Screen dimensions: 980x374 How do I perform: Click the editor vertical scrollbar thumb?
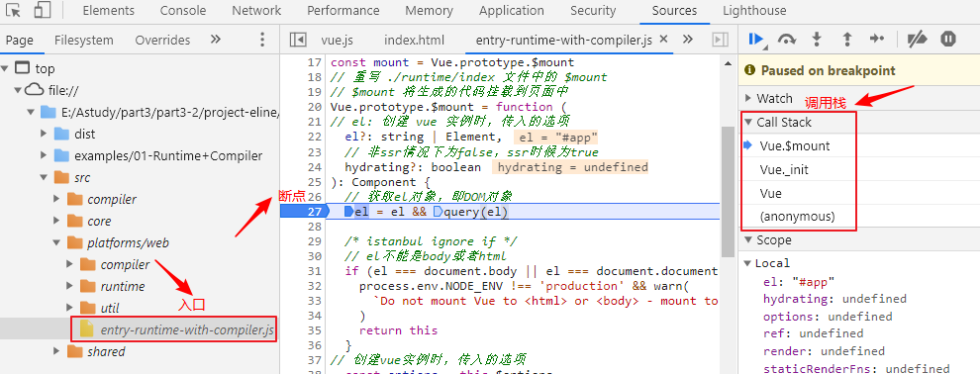[x=727, y=192]
